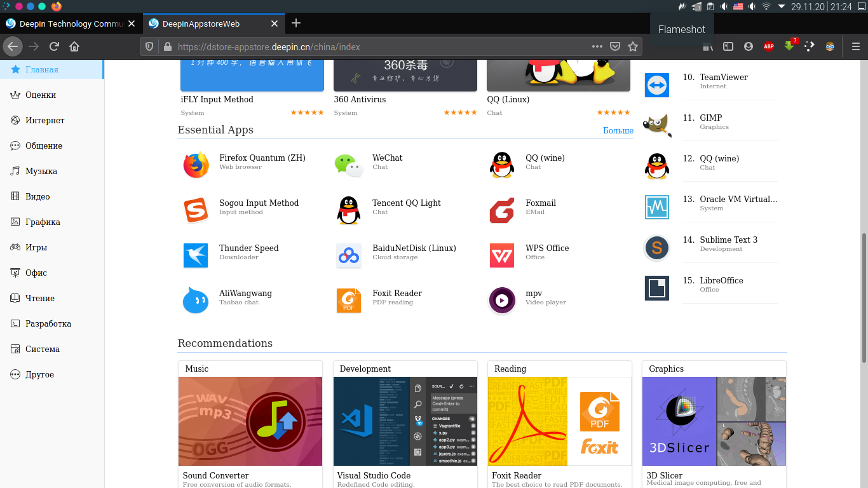Open the Главная sidebar category
Screen dimensions: 868x488
pyautogui.click(x=51, y=69)
